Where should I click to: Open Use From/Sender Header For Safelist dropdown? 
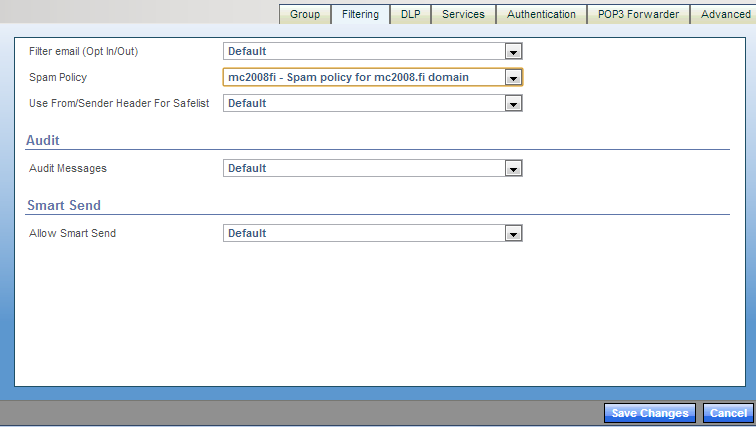pos(373,103)
